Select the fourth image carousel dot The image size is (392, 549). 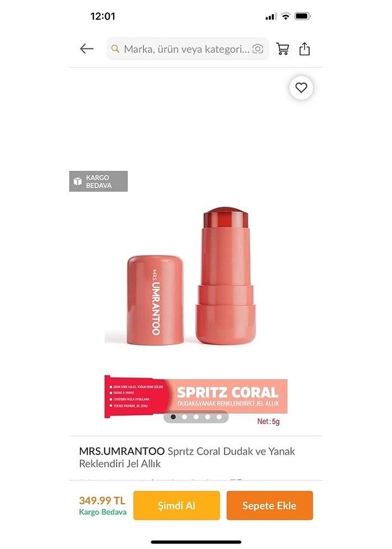(208, 417)
